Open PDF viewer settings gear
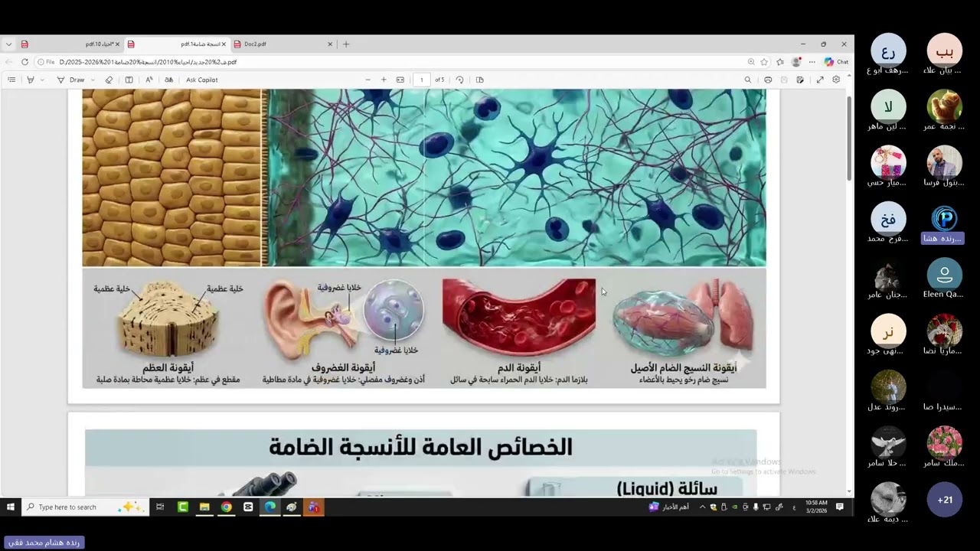Viewport: 980px width, 551px height. (x=836, y=80)
